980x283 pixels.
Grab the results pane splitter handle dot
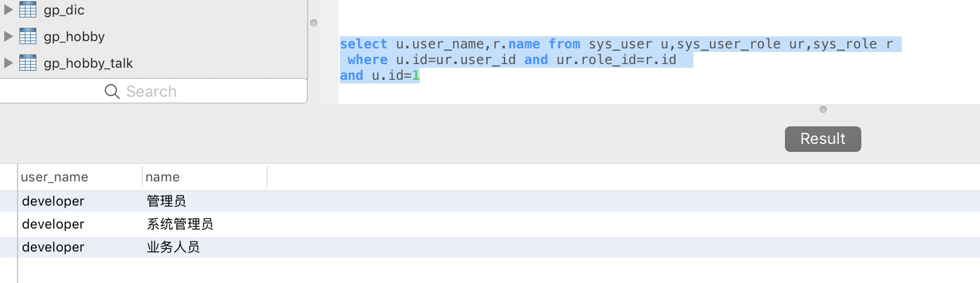[x=823, y=109]
